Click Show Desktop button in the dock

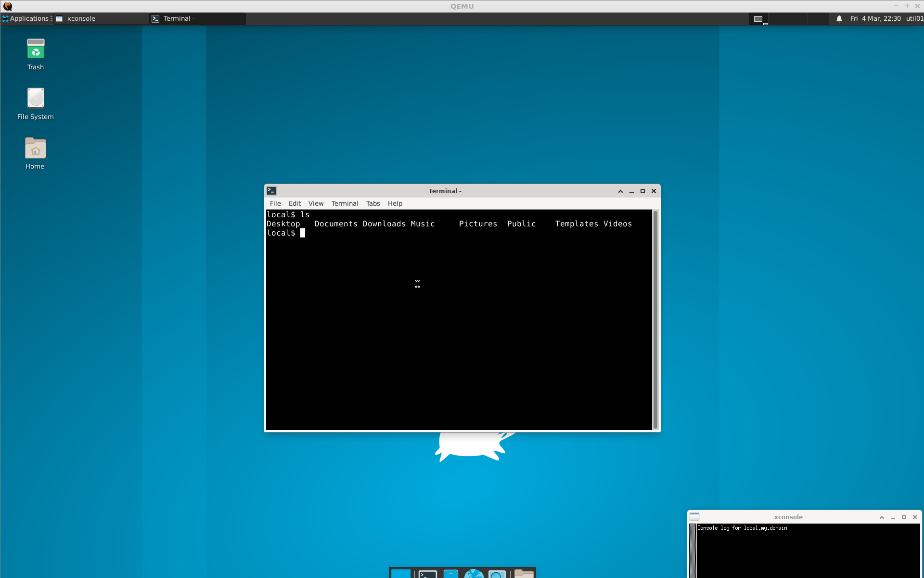[401, 574]
